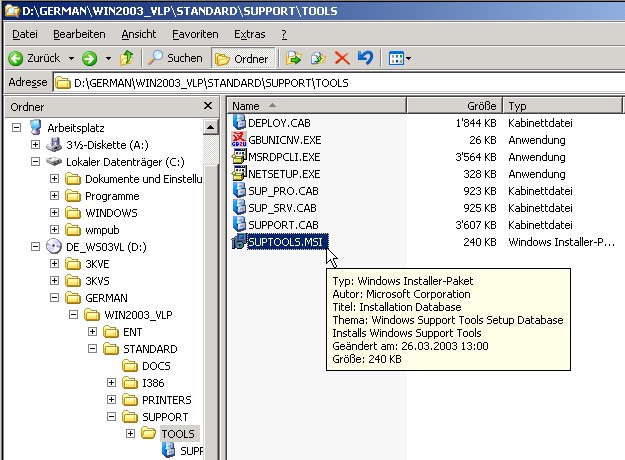Select the DEPLOY.CAB file icon
Viewport: 625px width, 460px height.
click(x=239, y=122)
